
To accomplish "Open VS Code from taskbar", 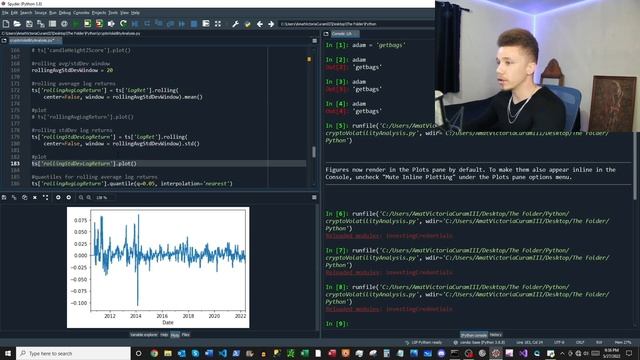I will (x=223, y=353).
